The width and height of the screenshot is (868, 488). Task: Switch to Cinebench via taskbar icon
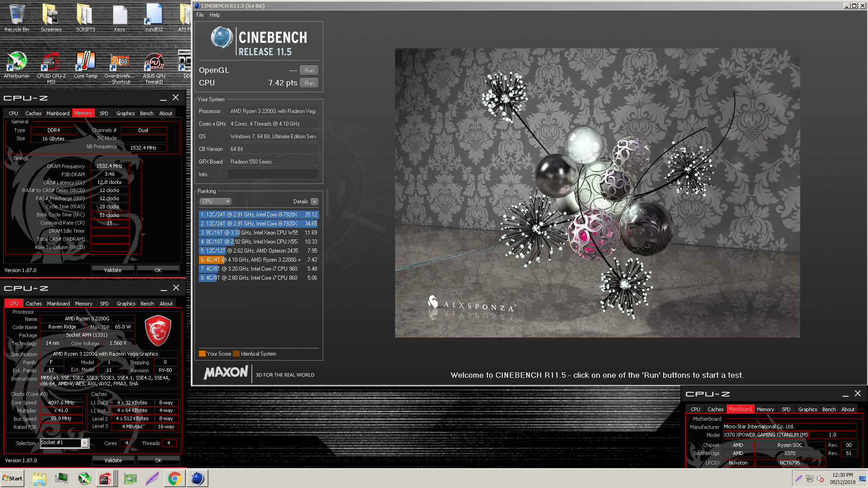click(197, 479)
